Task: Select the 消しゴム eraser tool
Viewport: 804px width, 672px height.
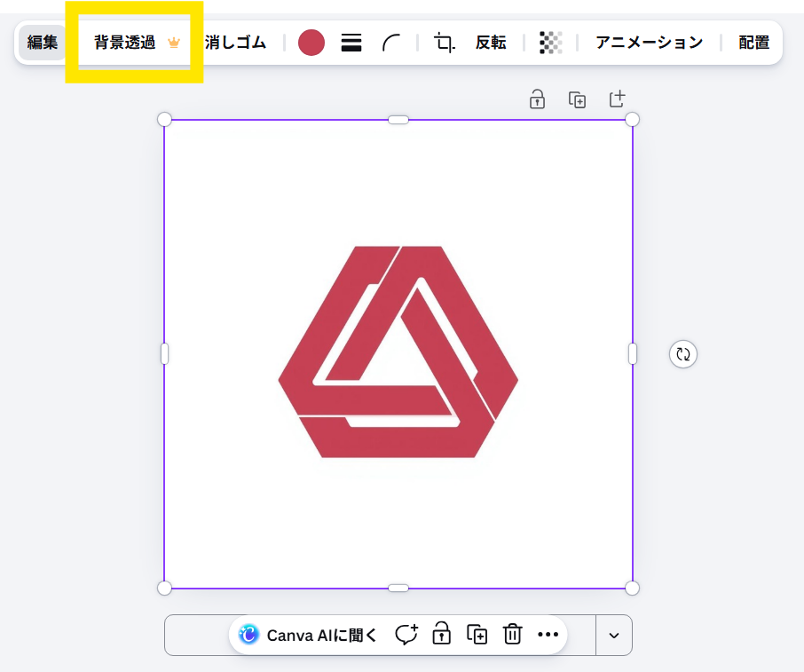Action: pos(234,42)
